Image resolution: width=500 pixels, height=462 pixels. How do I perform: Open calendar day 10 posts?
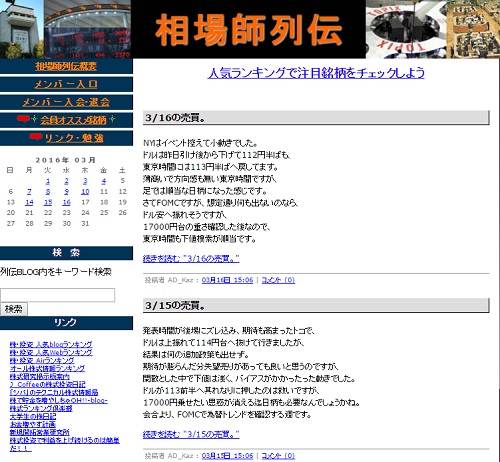pyautogui.click(x=85, y=192)
